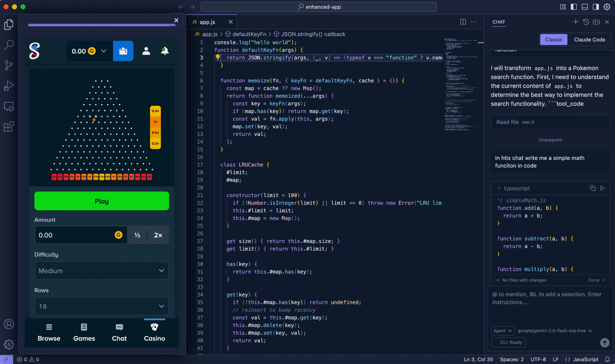Run the typescript code block in chat
This screenshot has width=615, height=364.
coord(602,188)
